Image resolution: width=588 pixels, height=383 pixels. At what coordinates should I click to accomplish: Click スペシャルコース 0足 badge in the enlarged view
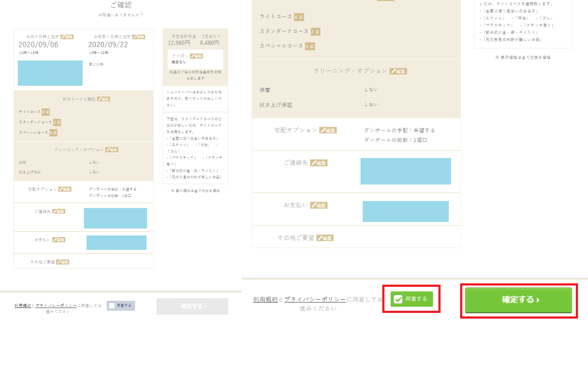coord(310,46)
